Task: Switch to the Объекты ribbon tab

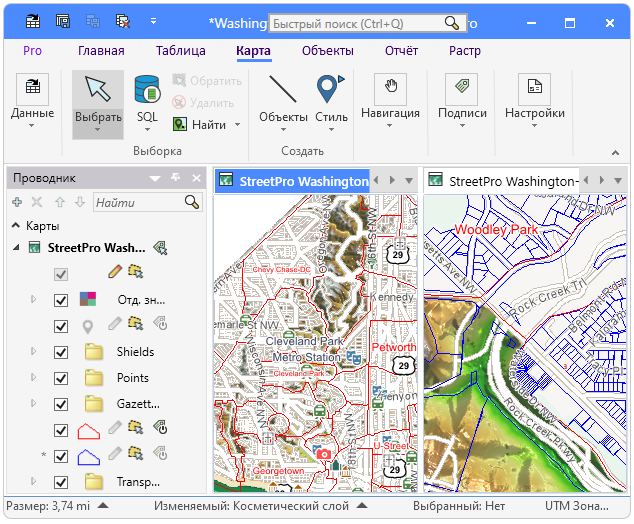Action: [x=328, y=51]
